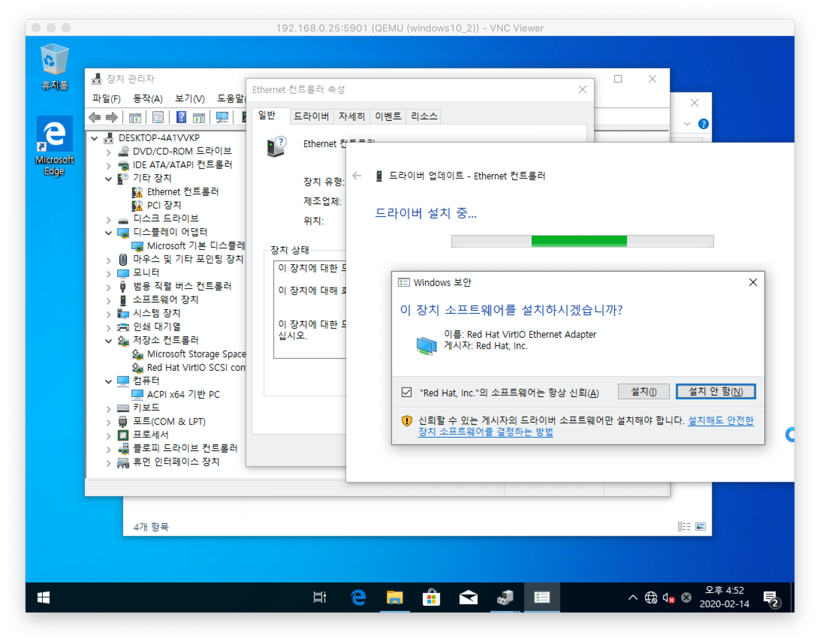Toggle always trust Red Hat, Inc. checkbox
Image resolution: width=820 pixels, height=644 pixels.
point(407,392)
